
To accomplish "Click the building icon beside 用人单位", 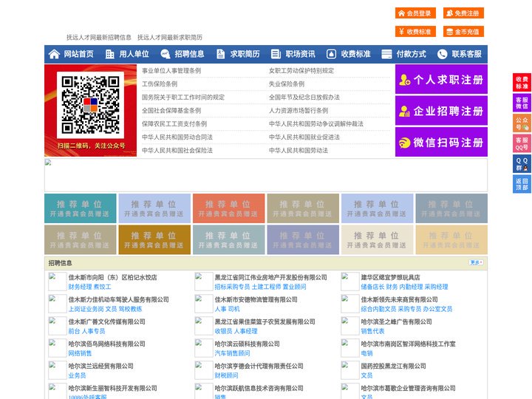I will click(109, 54).
